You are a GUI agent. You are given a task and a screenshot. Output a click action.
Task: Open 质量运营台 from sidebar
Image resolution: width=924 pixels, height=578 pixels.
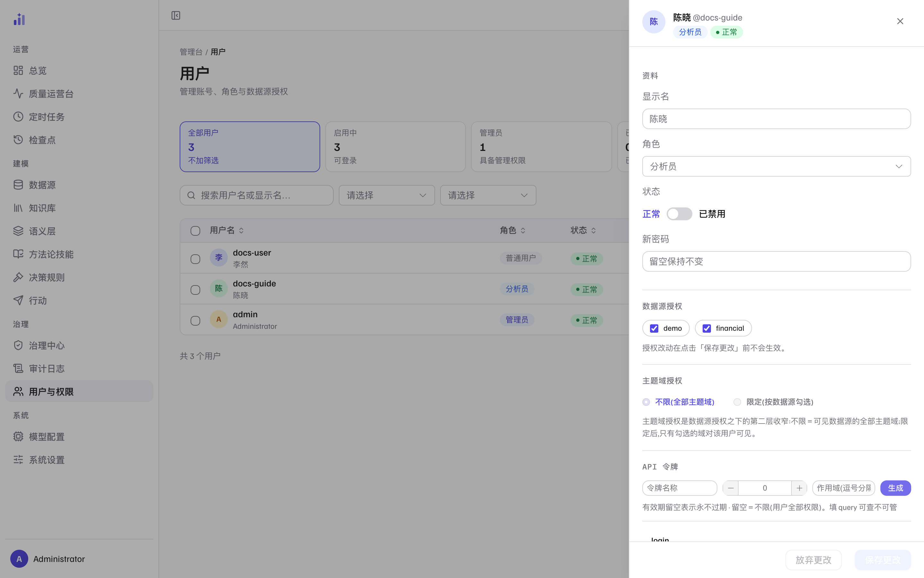click(79, 94)
